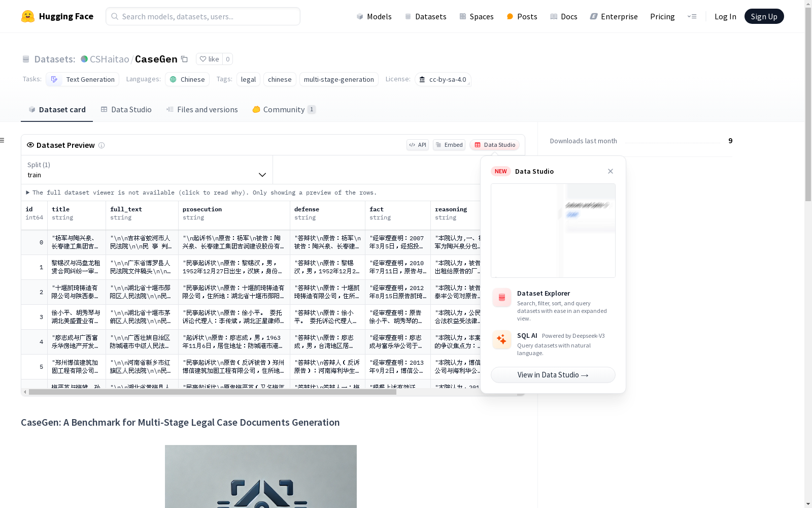The image size is (812, 508).
Task: Click the Data Studio preview thumbnail
Action: pos(553,231)
